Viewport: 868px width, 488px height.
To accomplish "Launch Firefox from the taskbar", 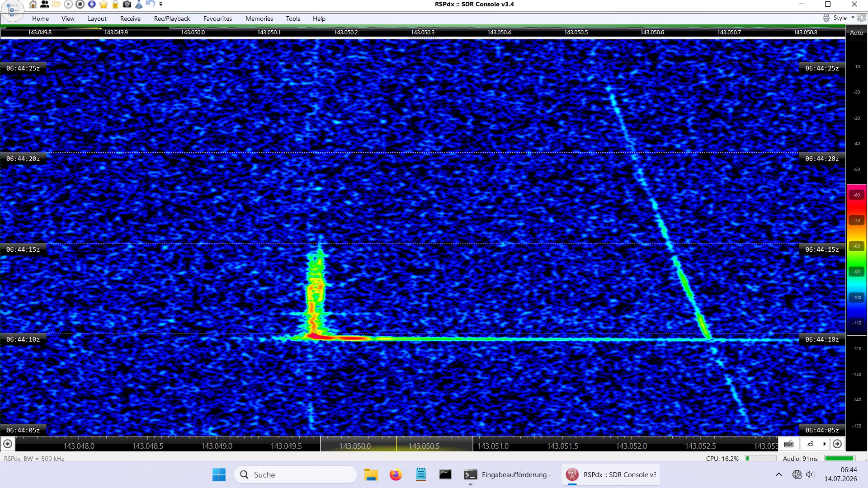I will pos(396,475).
